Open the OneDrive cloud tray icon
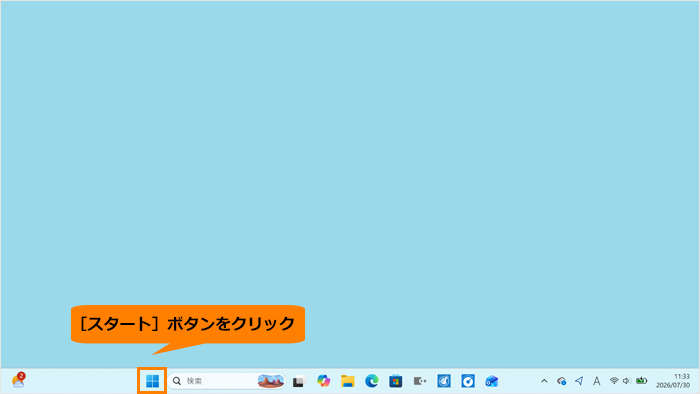This screenshot has width=700, height=394. 562,381
